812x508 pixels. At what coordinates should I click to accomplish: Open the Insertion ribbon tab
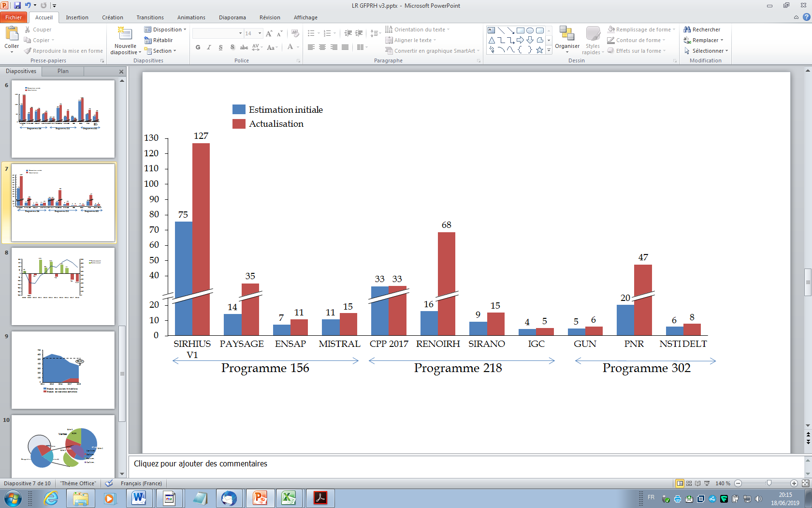tap(77, 17)
